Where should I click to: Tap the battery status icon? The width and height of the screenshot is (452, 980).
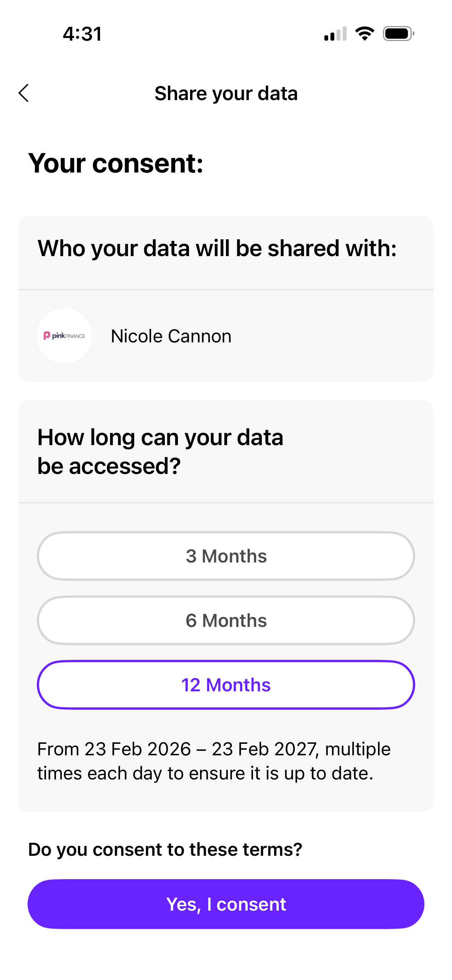398,34
